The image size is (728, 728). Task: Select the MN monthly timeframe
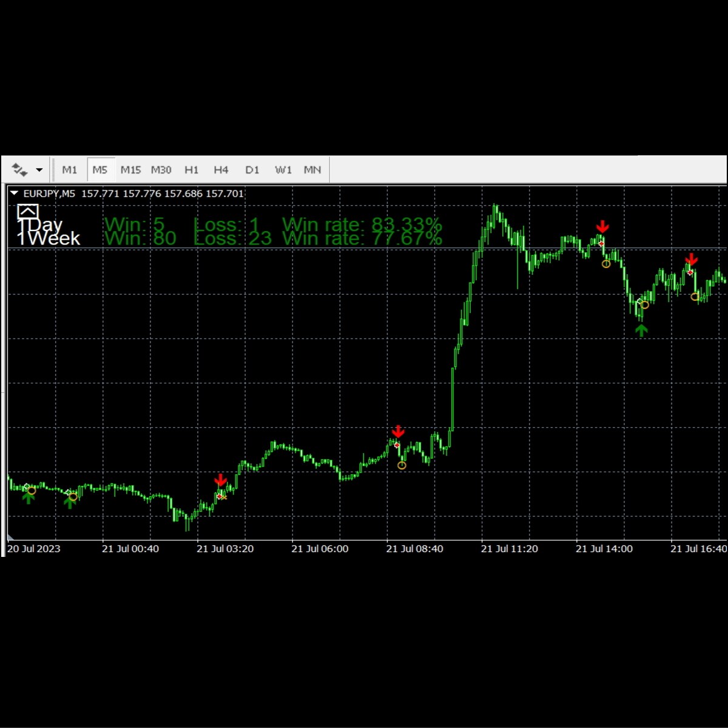coord(312,170)
